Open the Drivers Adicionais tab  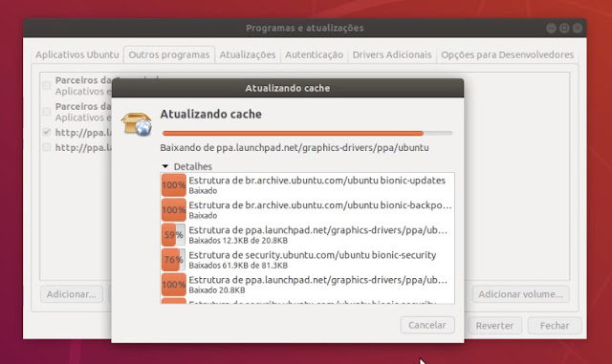pyautogui.click(x=392, y=54)
